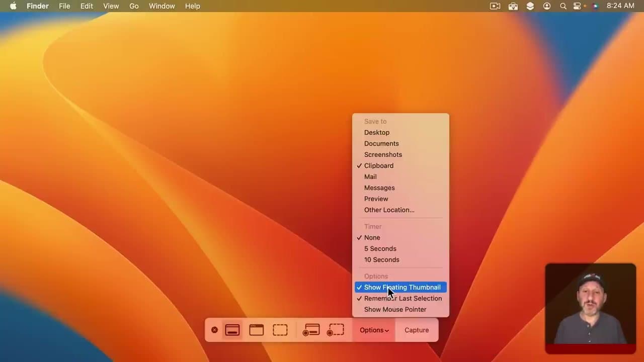Click the Capture button
644x362 pixels.
pyautogui.click(x=417, y=330)
